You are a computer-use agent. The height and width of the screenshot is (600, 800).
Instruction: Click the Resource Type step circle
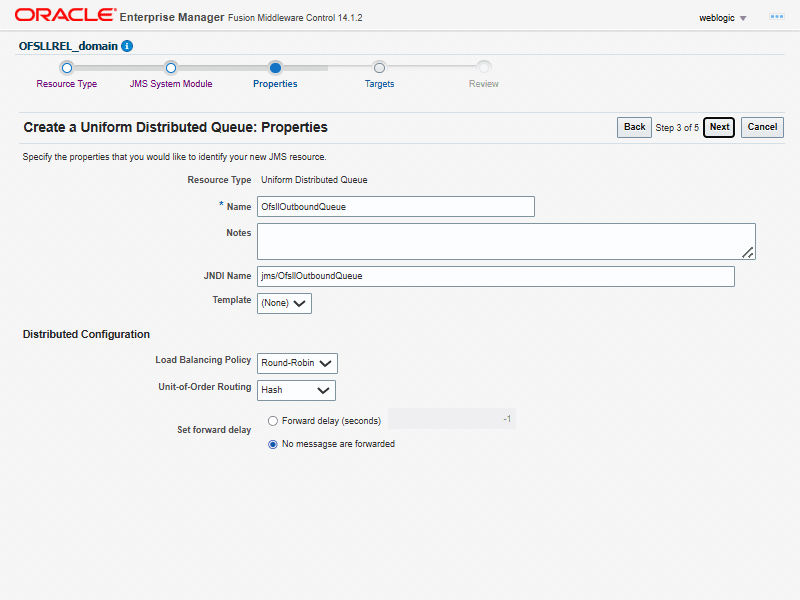click(67, 68)
